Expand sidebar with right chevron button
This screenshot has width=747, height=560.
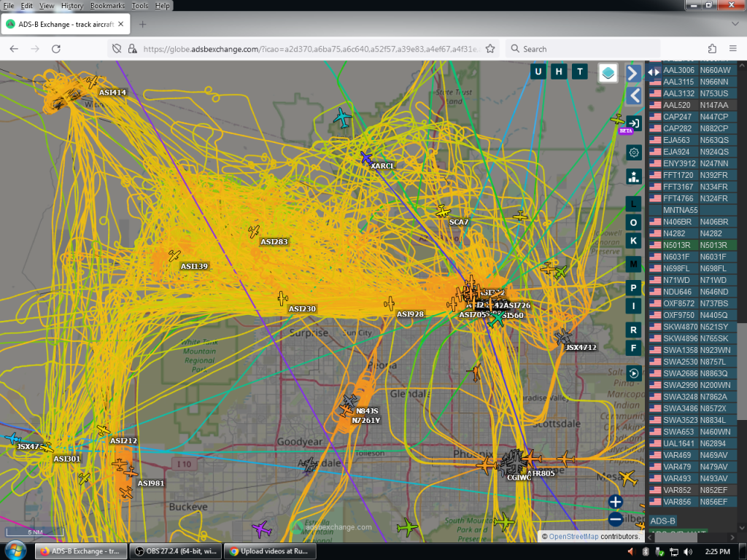click(633, 73)
